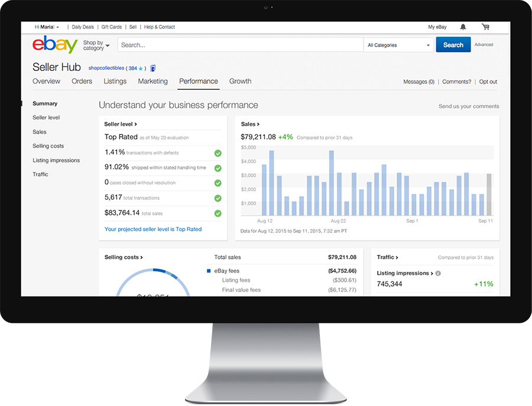Click green check for cases closed without resolution

(218, 183)
